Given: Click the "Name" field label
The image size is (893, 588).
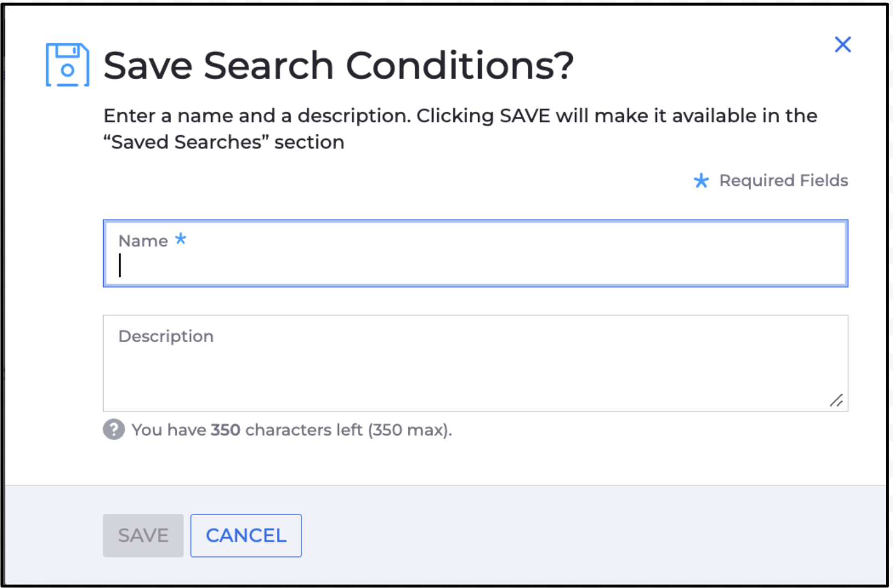Looking at the screenshot, I should pos(143,241).
